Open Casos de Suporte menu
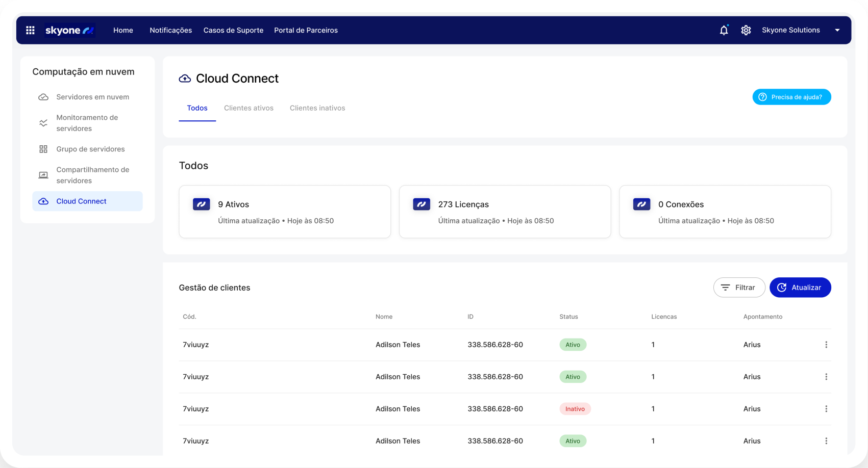This screenshot has height=468, width=868. pyautogui.click(x=233, y=31)
